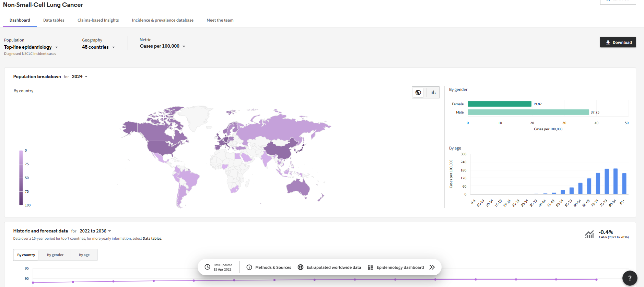Viewport: 644px width, 287px height.
Task: Select the By age toggle
Action: click(x=84, y=255)
